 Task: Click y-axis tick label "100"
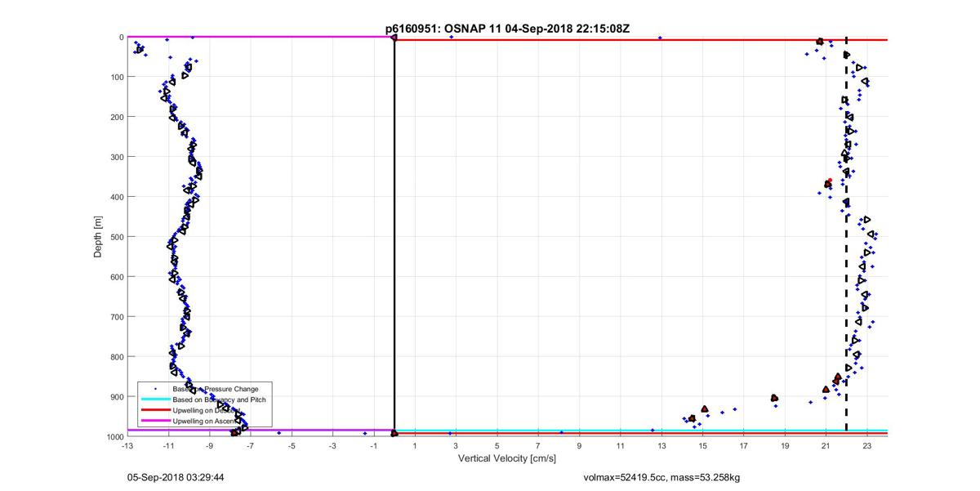click(x=116, y=78)
